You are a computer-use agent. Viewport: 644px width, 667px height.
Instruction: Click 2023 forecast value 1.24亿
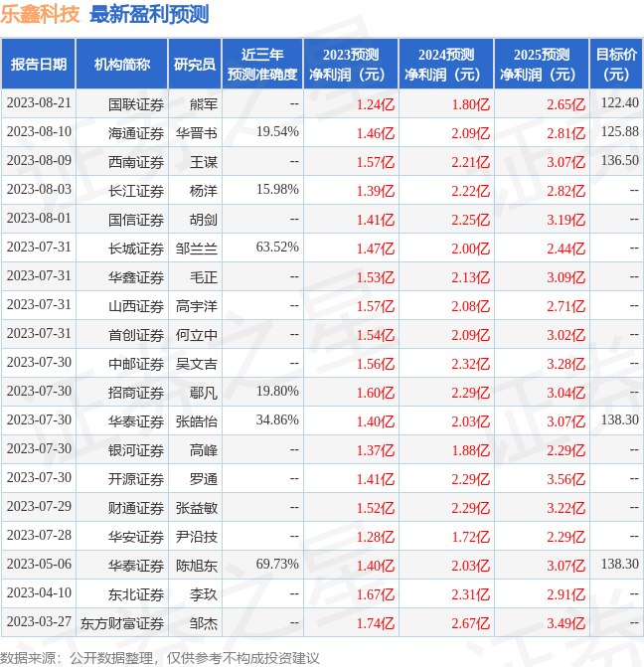(376, 104)
